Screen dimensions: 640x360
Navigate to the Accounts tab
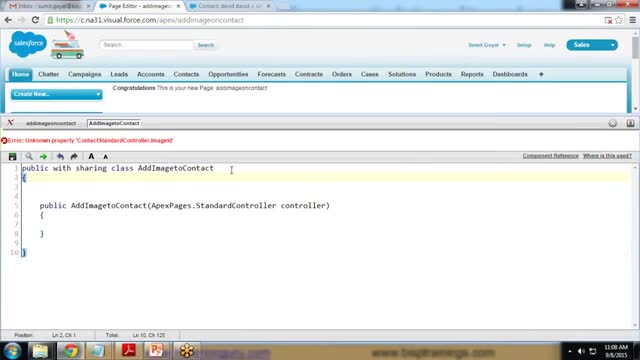tap(151, 74)
